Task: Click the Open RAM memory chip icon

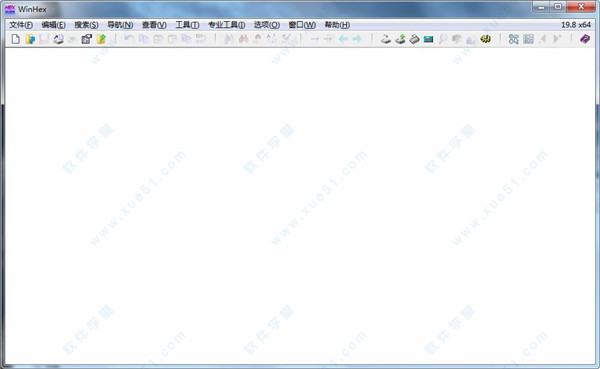Action: [429, 39]
